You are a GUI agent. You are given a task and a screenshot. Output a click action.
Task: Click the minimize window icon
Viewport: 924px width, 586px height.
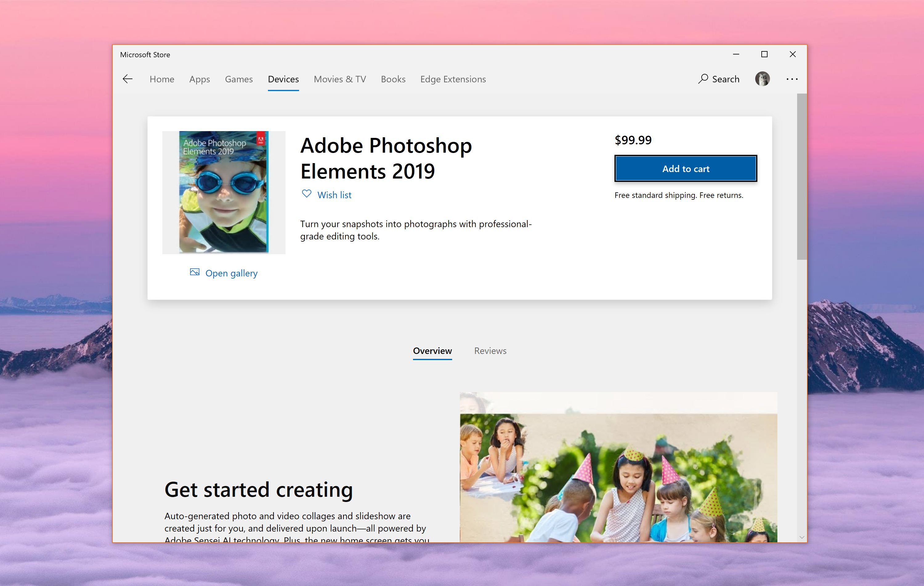pos(735,54)
